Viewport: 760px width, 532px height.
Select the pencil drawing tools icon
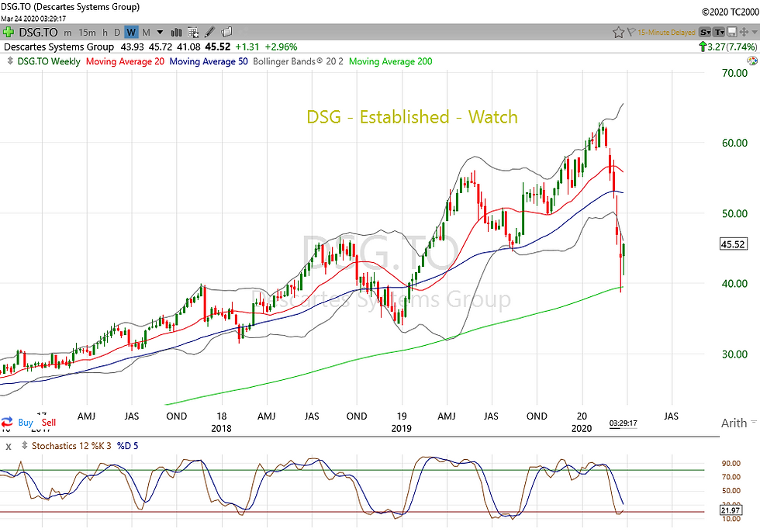point(210,32)
